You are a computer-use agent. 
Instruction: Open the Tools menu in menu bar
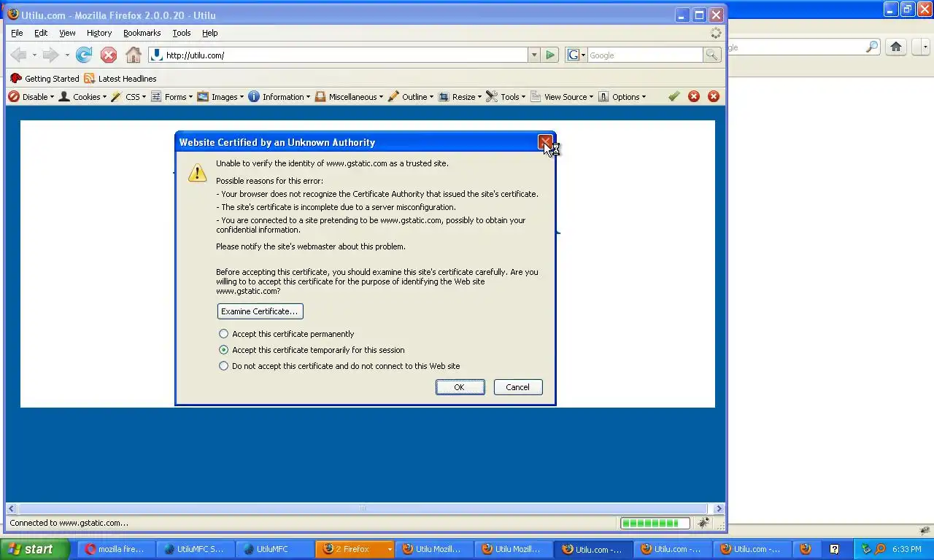point(182,33)
